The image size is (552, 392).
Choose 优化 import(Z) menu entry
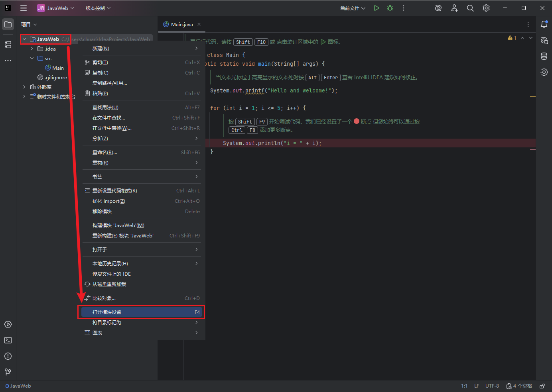click(142, 201)
